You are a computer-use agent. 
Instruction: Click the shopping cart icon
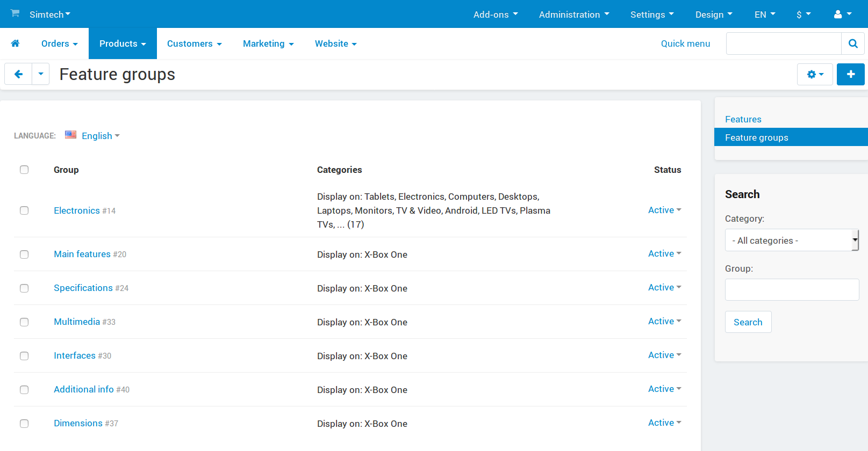15,13
